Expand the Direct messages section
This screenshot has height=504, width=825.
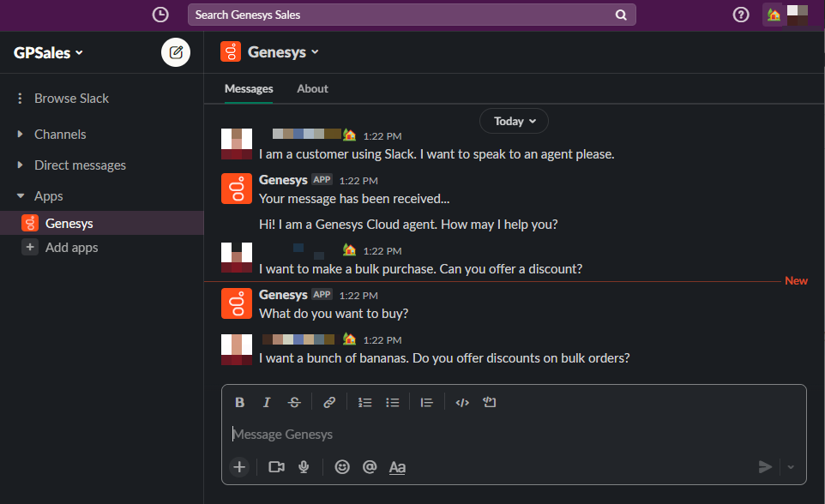coord(80,165)
